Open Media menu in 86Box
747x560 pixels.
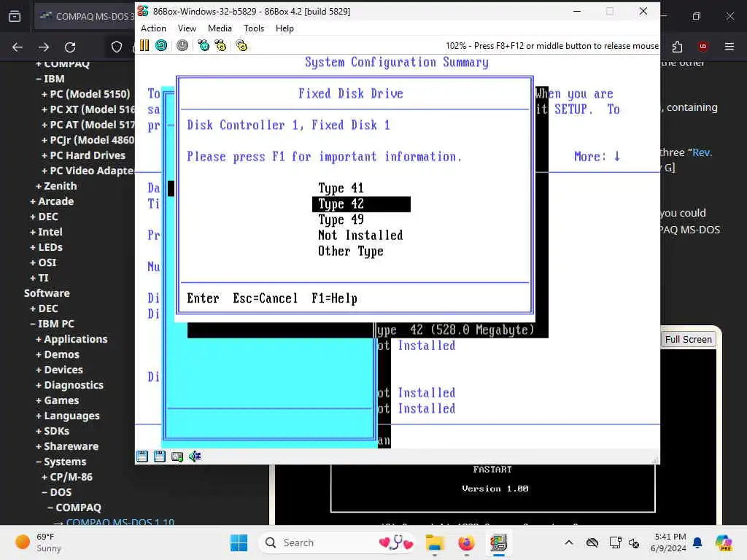(220, 28)
